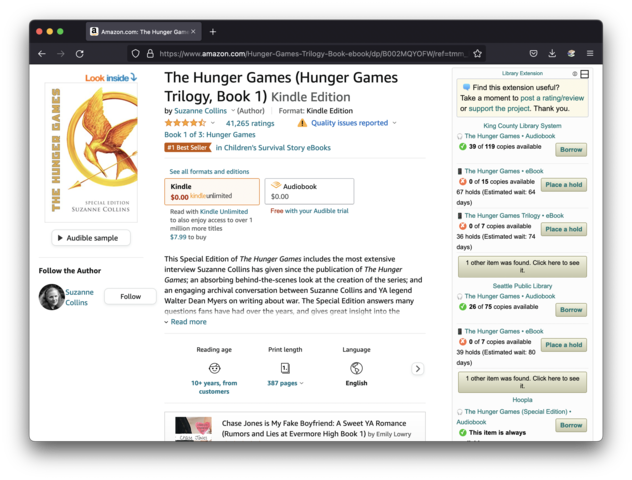Close the Amazon.com Hunger Games tab
Viewport: 632px width, 480px height.
[x=193, y=31]
